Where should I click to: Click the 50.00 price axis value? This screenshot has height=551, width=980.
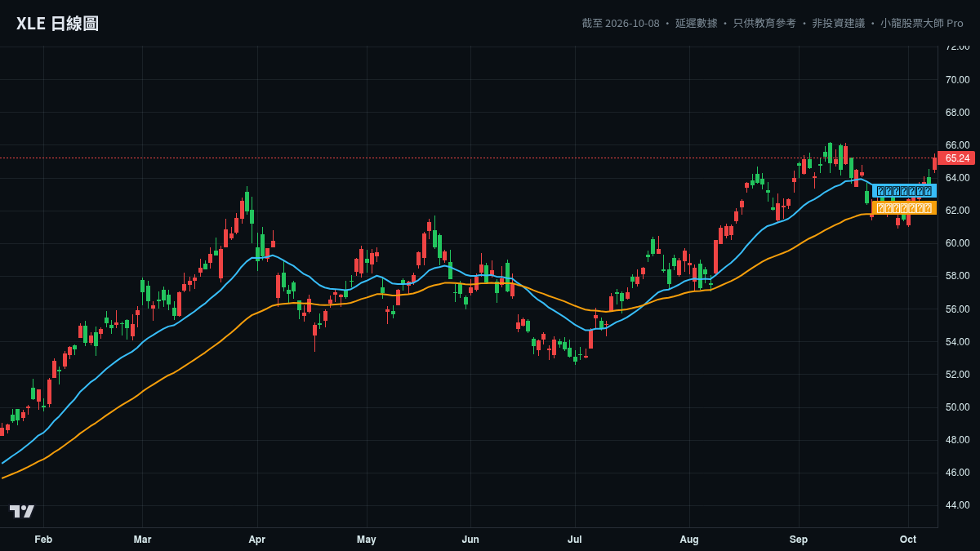click(x=958, y=407)
